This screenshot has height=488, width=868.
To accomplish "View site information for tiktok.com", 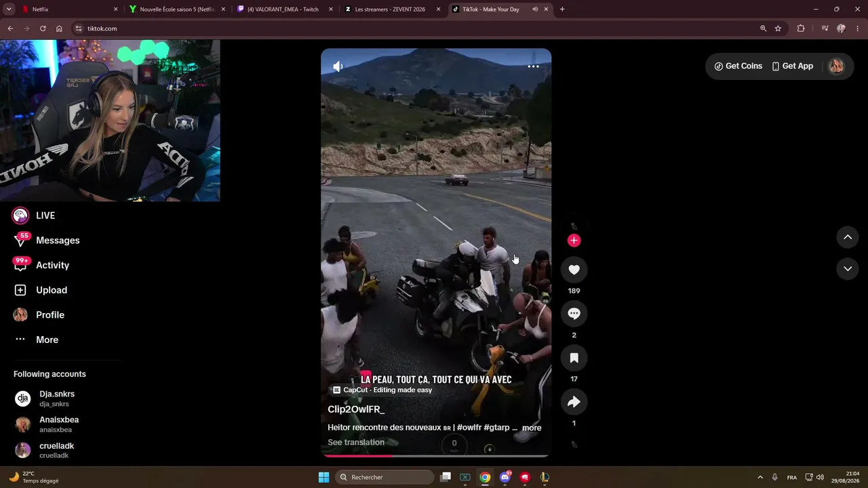I will [78, 28].
